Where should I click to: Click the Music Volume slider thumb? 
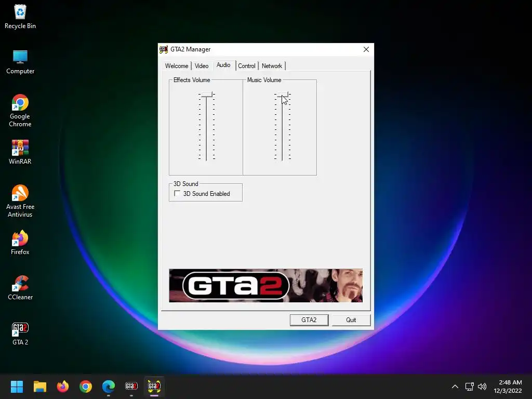click(282, 95)
